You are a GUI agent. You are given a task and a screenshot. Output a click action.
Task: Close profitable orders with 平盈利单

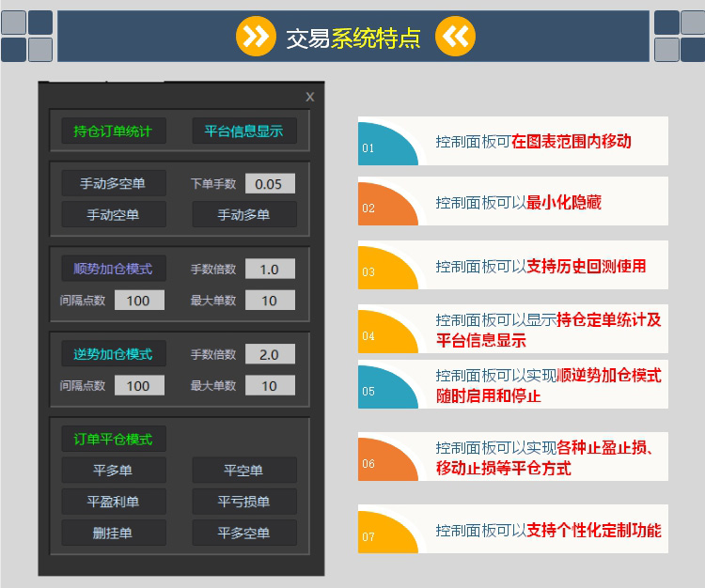coord(114,502)
